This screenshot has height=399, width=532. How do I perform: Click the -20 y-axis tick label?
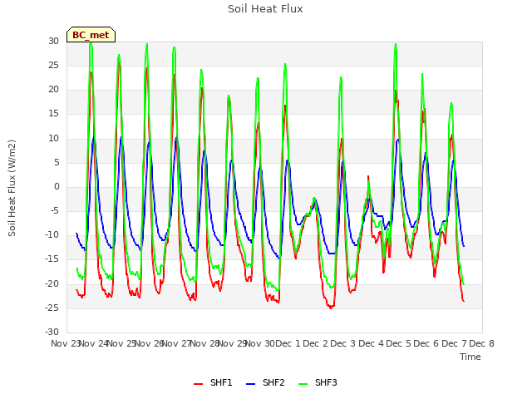pos(52,283)
